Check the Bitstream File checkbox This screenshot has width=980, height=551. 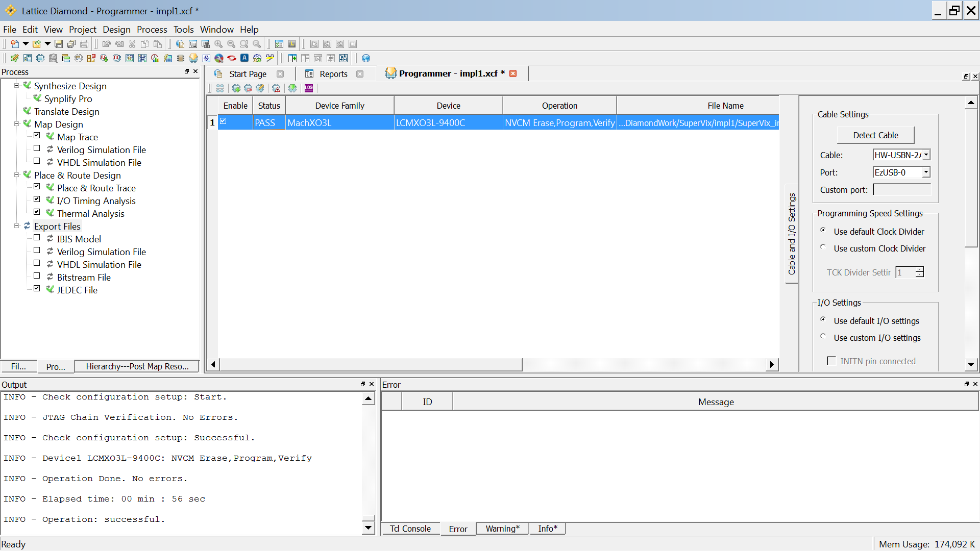[x=37, y=276]
